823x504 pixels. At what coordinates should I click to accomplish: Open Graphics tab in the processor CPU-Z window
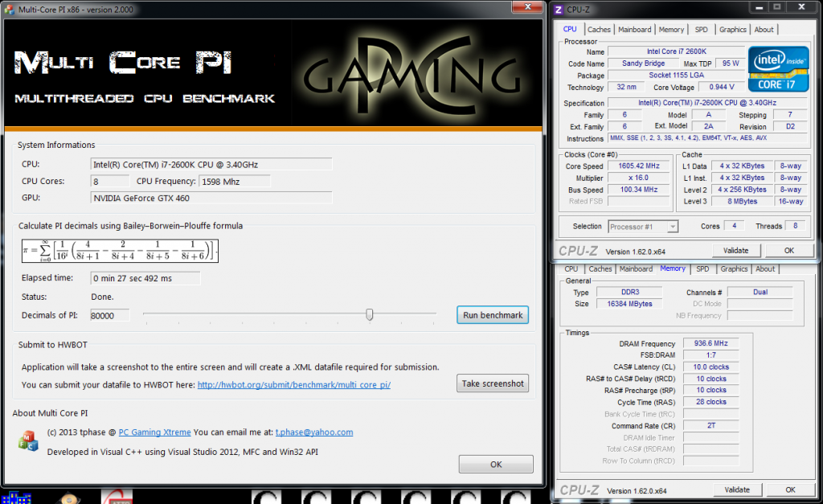point(733,30)
